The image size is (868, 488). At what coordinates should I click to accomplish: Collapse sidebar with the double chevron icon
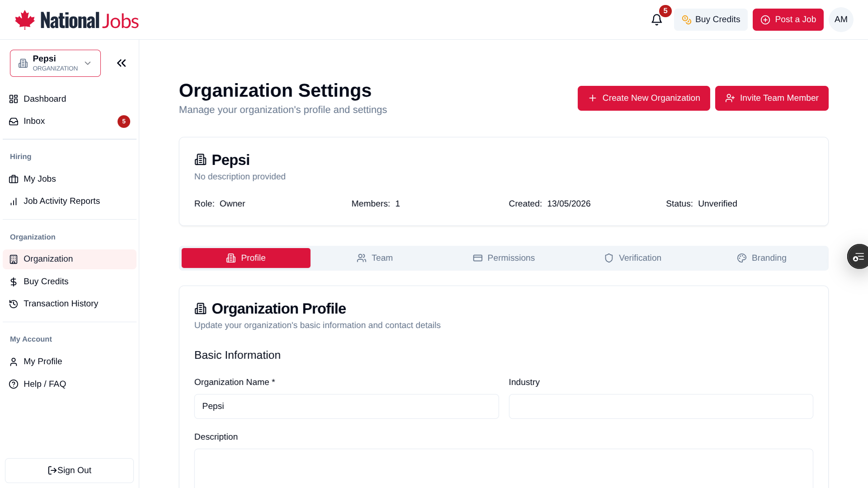point(121,63)
